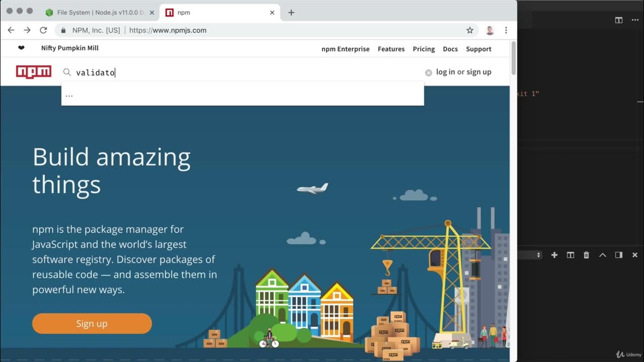The image size is (644, 362).
Task: Open VS Code editor more actions ellipsis
Action: pyautogui.click(x=635, y=20)
